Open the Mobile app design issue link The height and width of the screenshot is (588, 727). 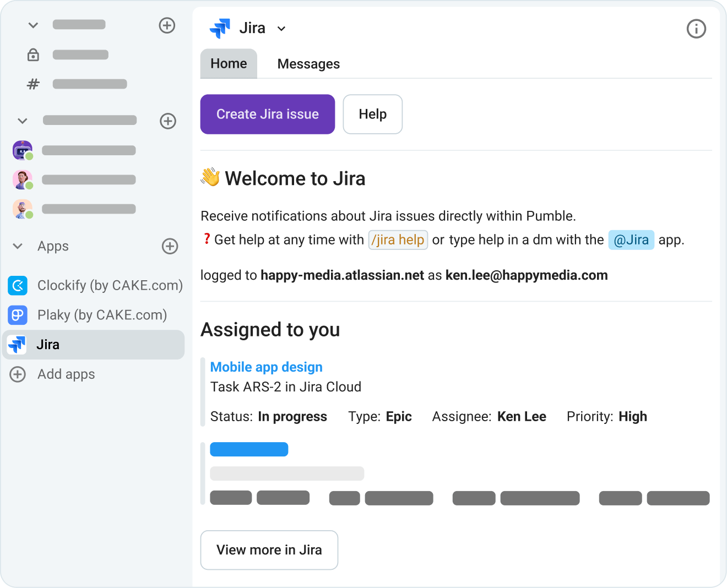coord(267,367)
